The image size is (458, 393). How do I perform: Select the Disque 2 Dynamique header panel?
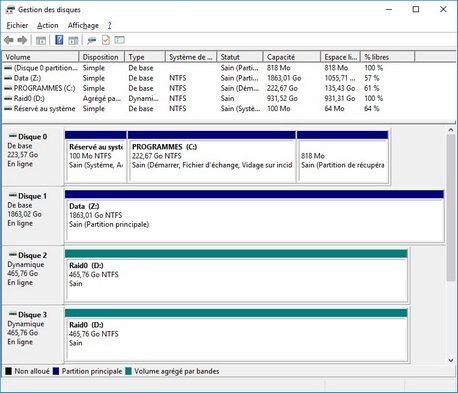point(33,275)
